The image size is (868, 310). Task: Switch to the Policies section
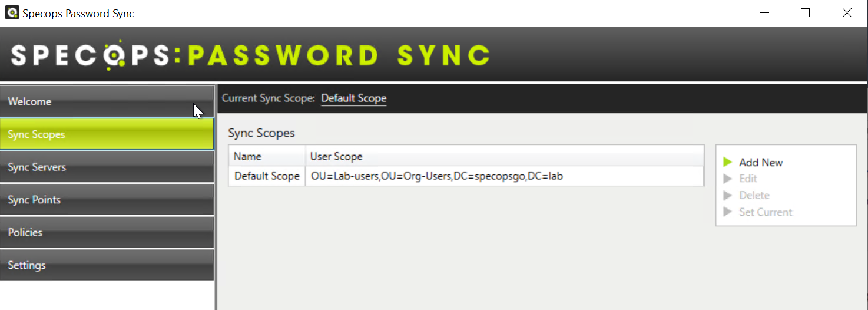[107, 232]
